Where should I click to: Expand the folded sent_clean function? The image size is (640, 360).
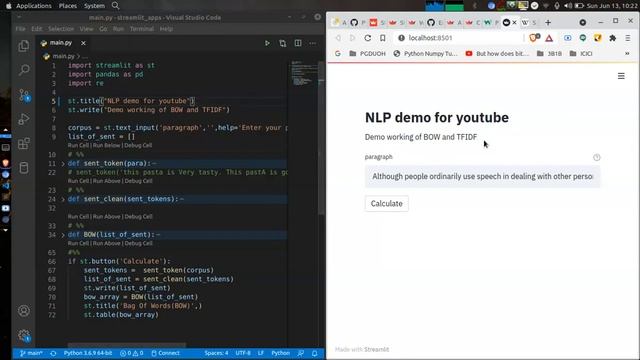63,199
